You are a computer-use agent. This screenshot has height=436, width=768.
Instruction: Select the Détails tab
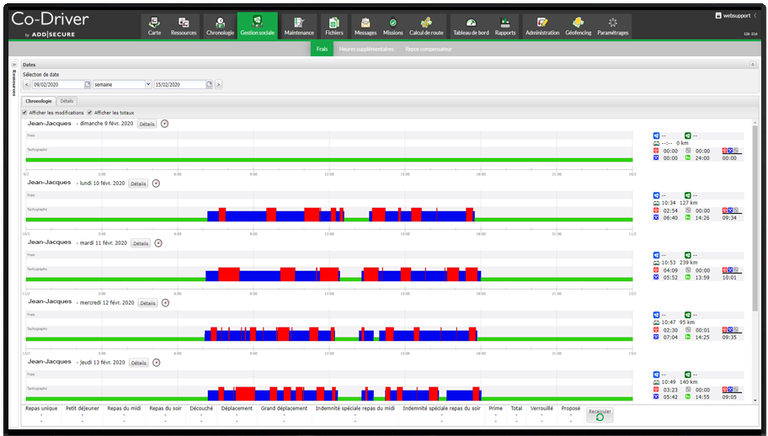coord(67,101)
